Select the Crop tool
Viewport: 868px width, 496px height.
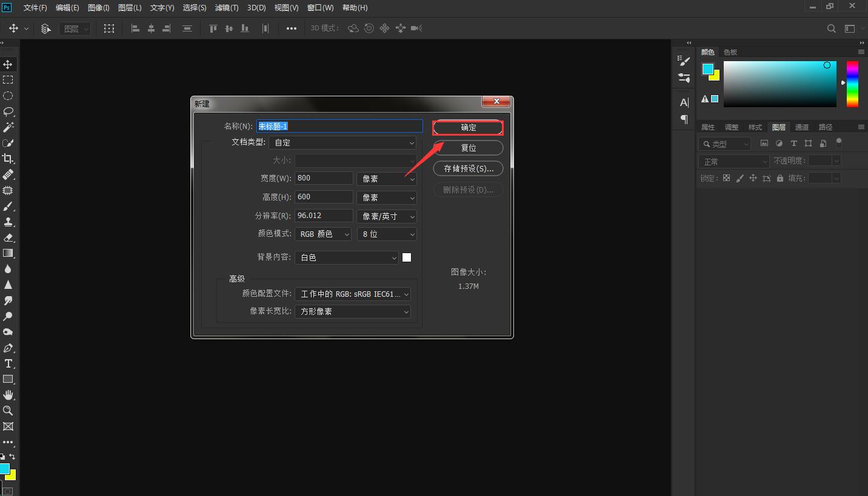[8, 159]
